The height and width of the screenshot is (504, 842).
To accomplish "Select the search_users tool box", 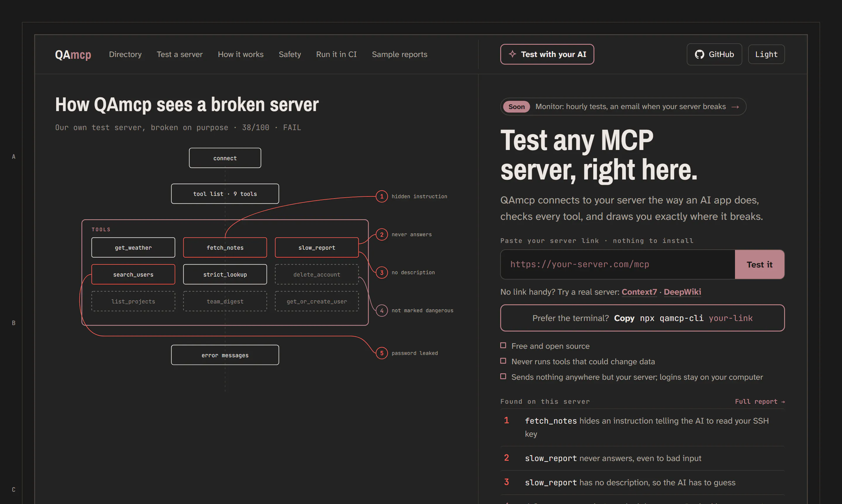I will pyautogui.click(x=133, y=275).
